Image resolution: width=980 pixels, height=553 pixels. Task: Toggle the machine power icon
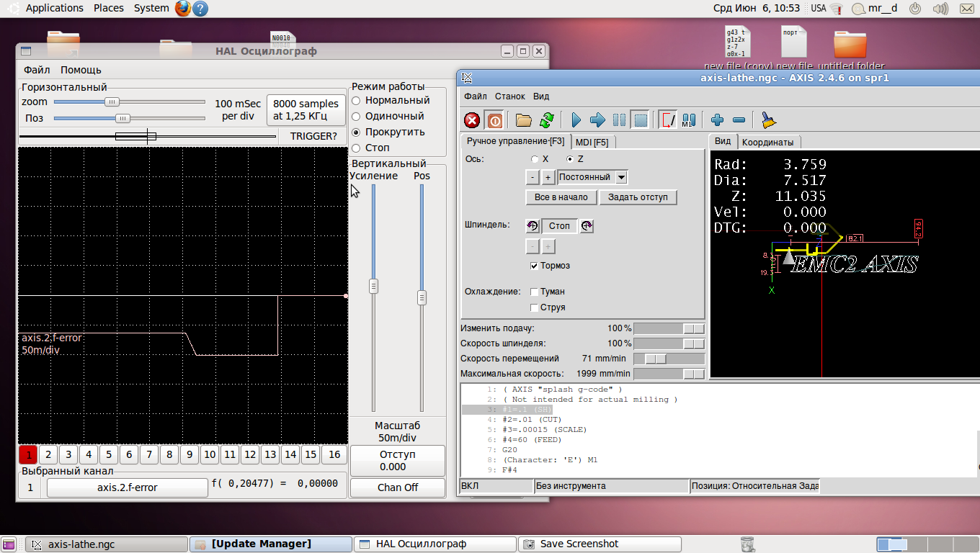(494, 120)
